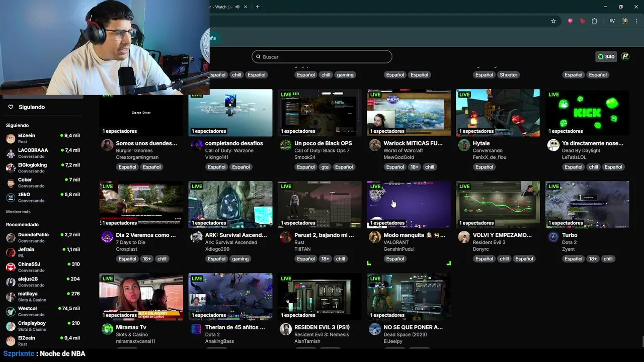
Task: Click into the Buscar search field
Action: tap(322, 57)
